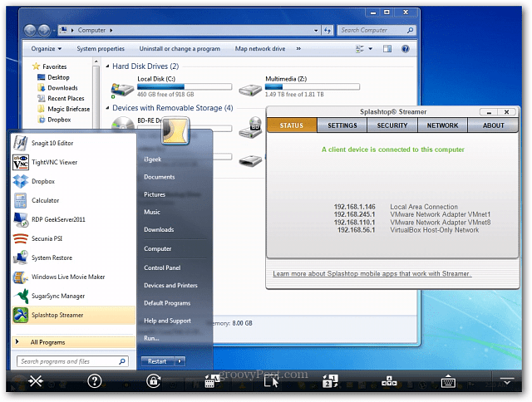Viewport: 532px width, 402px height.
Task: Expand All Programs in Start menu
Action: tap(74, 342)
